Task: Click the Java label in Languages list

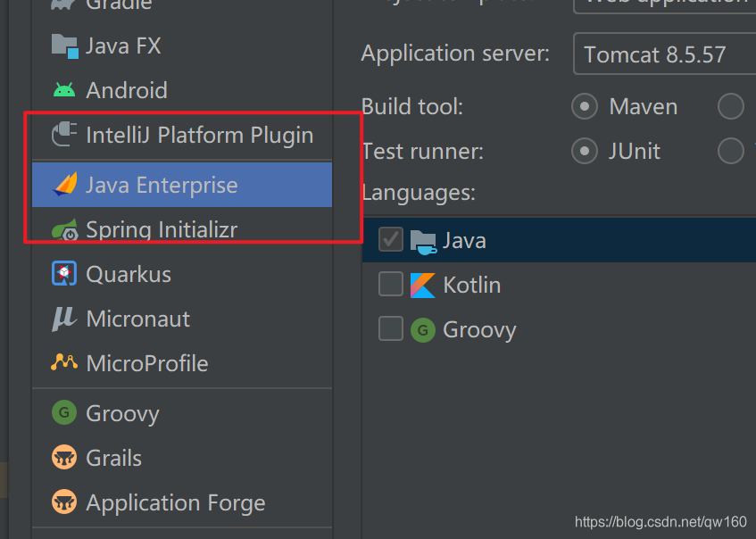Action: [x=464, y=240]
